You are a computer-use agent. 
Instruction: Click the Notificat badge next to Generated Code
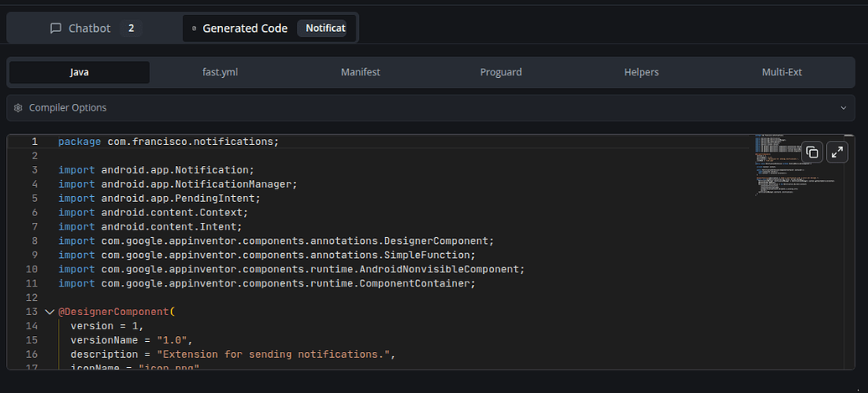[x=324, y=28]
